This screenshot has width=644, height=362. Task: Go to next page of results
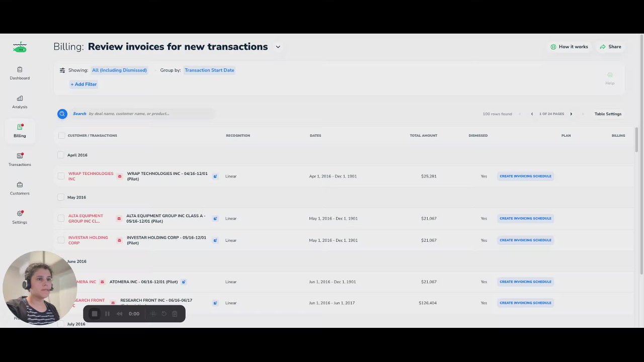point(571,114)
